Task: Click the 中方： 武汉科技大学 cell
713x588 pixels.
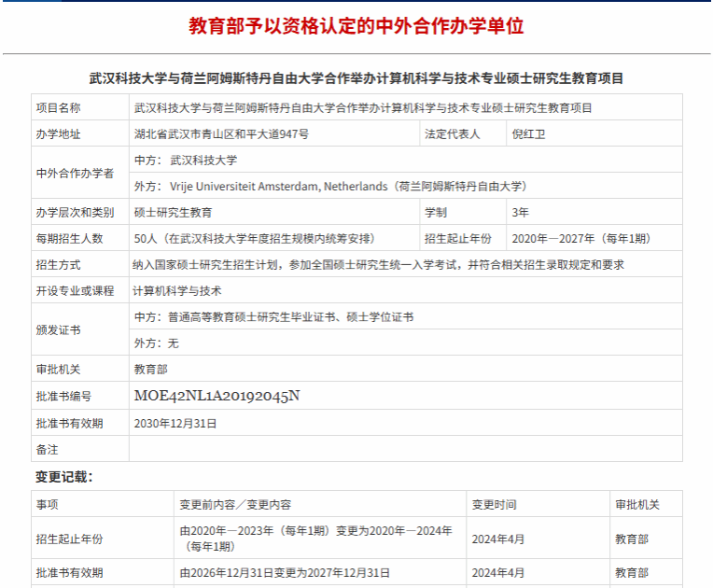Action: 187,160
